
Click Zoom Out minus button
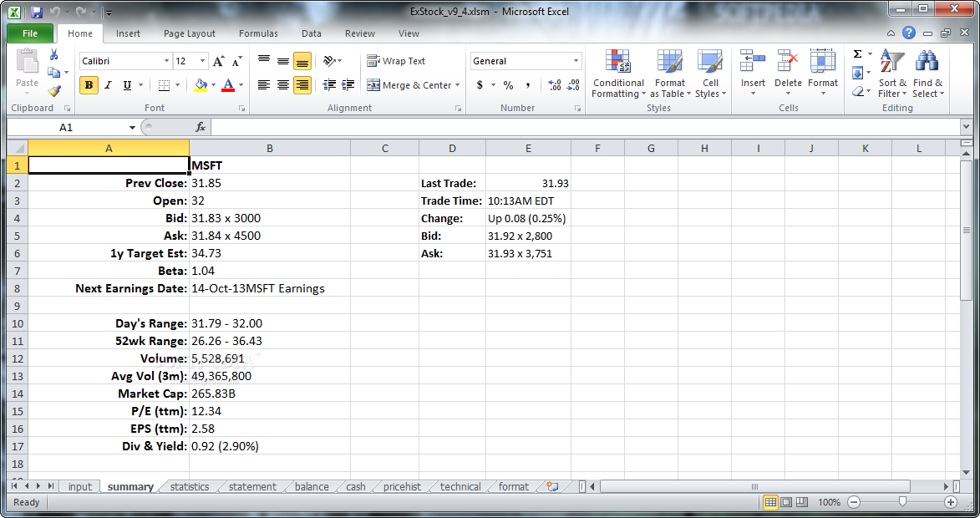[855, 502]
